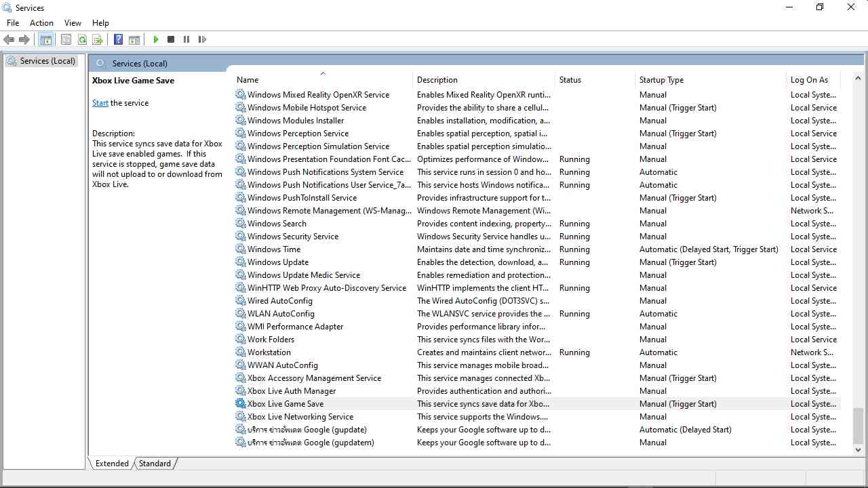
Task: Sort by the Startup Type column header
Action: tap(661, 80)
